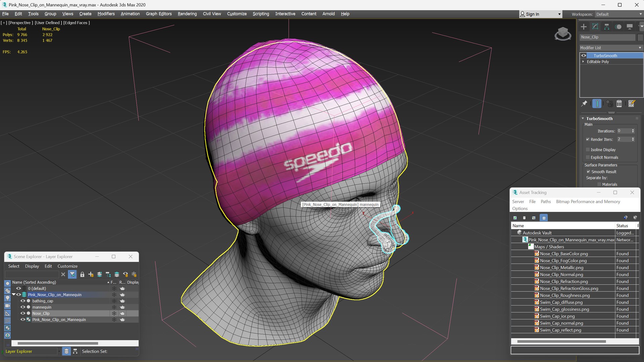Viewport: 644px width, 362px height.
Task: Hide the mannequin object
Action: [23, 307]
